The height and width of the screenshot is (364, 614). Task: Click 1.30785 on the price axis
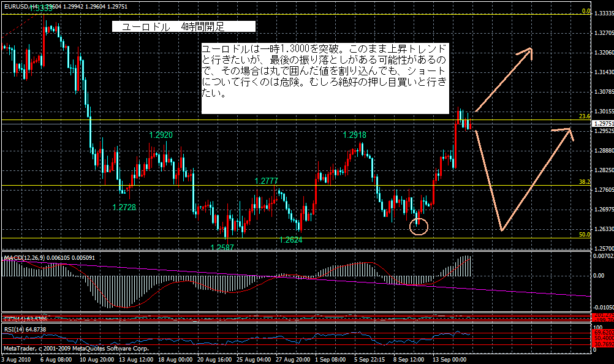click(604, 92)
